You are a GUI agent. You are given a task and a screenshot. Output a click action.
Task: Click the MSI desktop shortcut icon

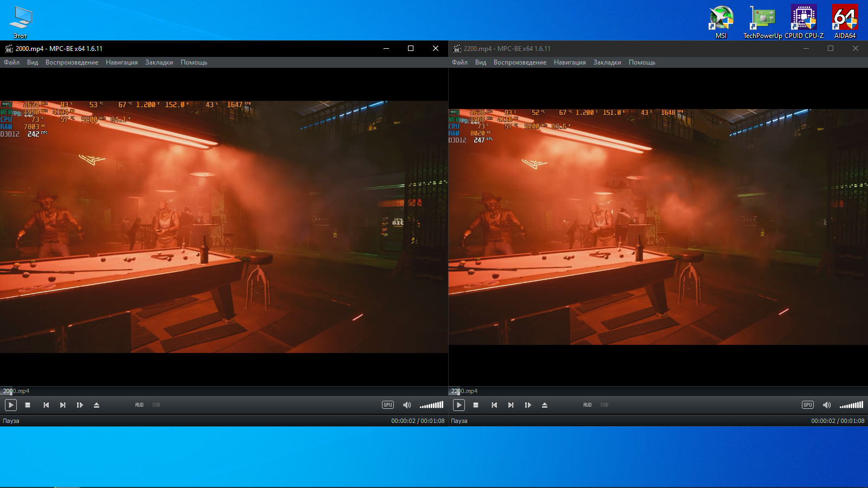(x=721, y=22)
